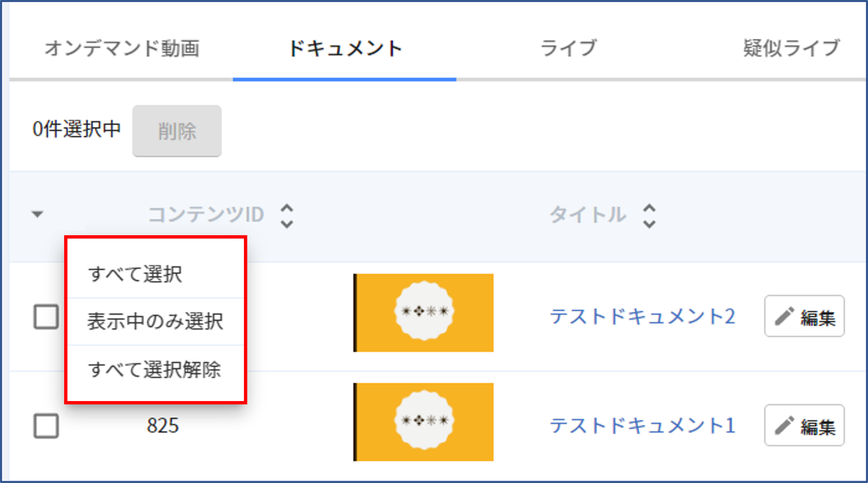Open the テストドキュメント1 title link
The width and height of the screenshot is (868, 483).
642,426
